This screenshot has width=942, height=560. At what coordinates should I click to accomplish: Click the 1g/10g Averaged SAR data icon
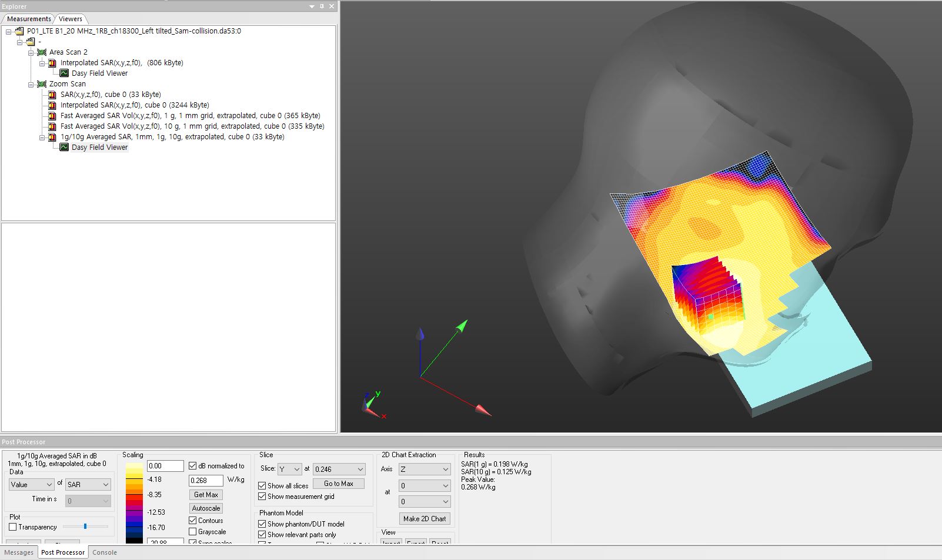[x=52, y=137]
